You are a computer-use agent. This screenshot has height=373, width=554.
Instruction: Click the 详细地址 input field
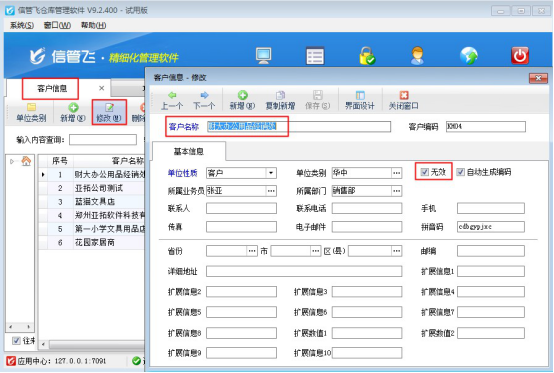pos(304,271)
